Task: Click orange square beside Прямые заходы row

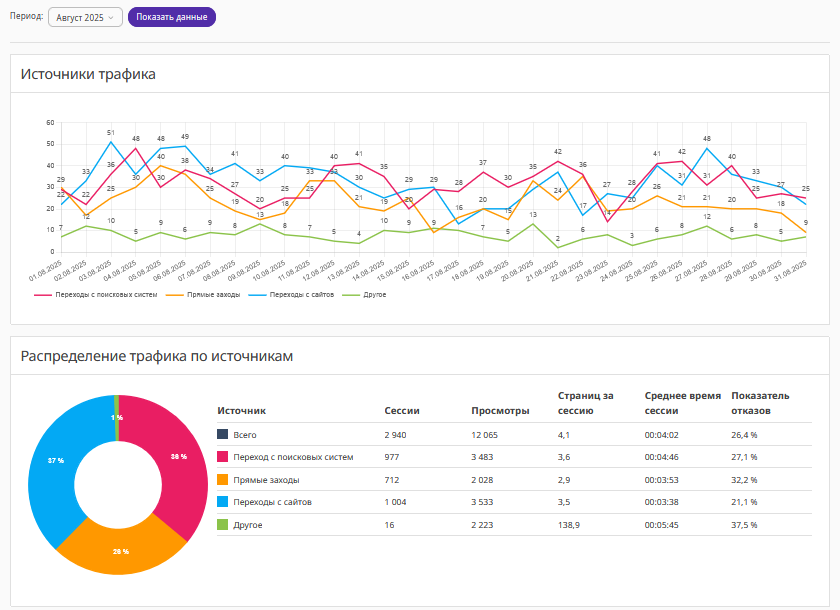Action: [x=223, y=480]
